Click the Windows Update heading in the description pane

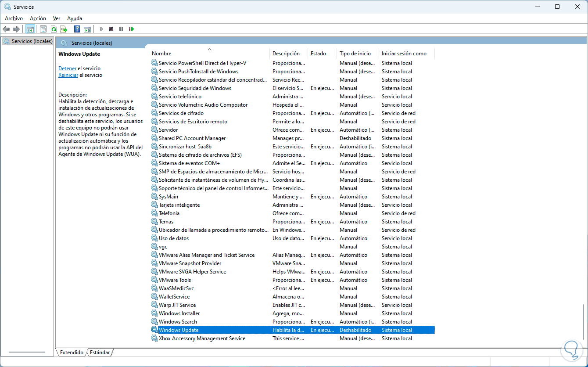[79, 54]
